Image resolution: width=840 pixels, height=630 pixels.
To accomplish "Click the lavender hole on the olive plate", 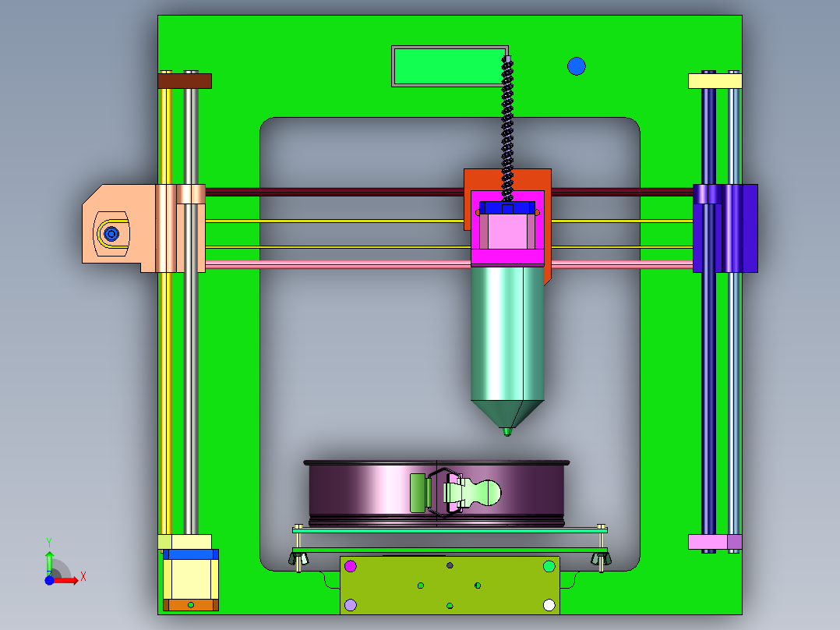I will tap(351, 605).
